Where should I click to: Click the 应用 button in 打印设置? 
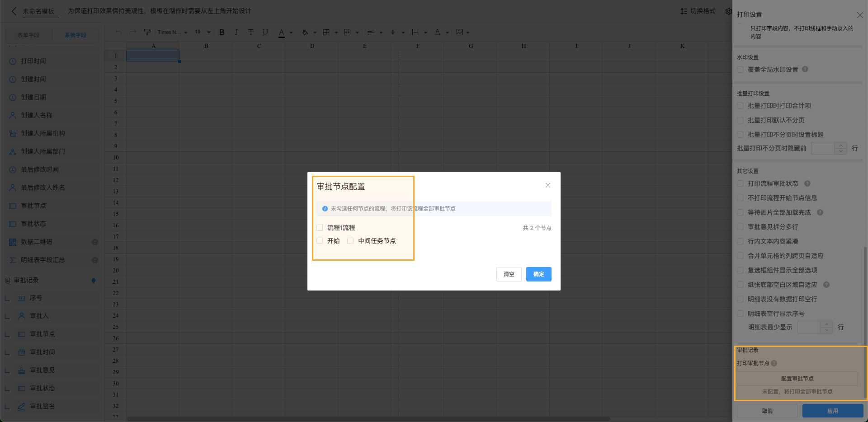pos(833,411)
